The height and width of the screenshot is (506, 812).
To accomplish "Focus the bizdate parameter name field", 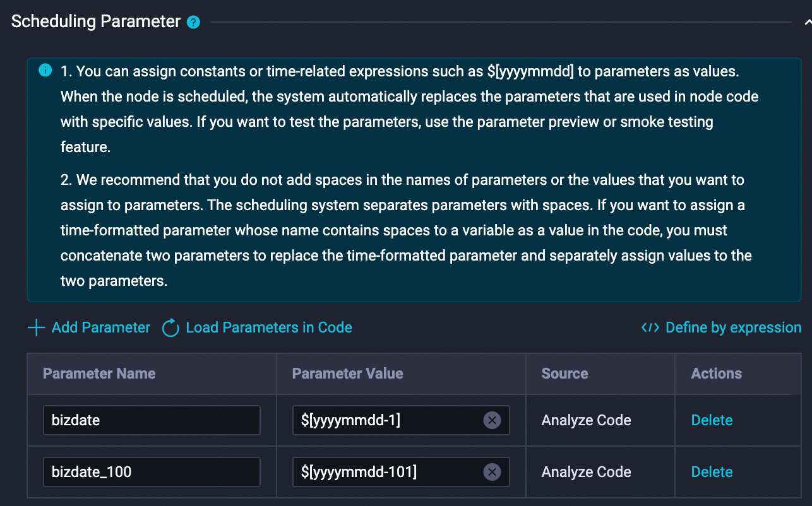I will pyautogui.click(x=152, y=420).
